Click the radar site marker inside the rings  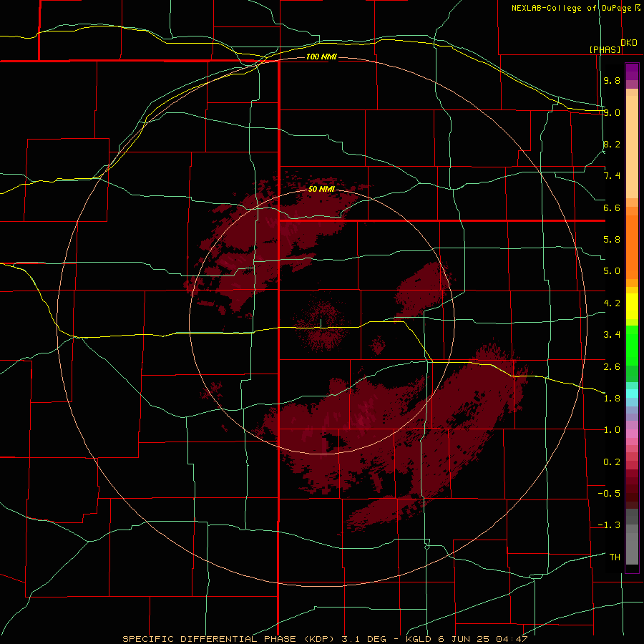coord(321,323)
